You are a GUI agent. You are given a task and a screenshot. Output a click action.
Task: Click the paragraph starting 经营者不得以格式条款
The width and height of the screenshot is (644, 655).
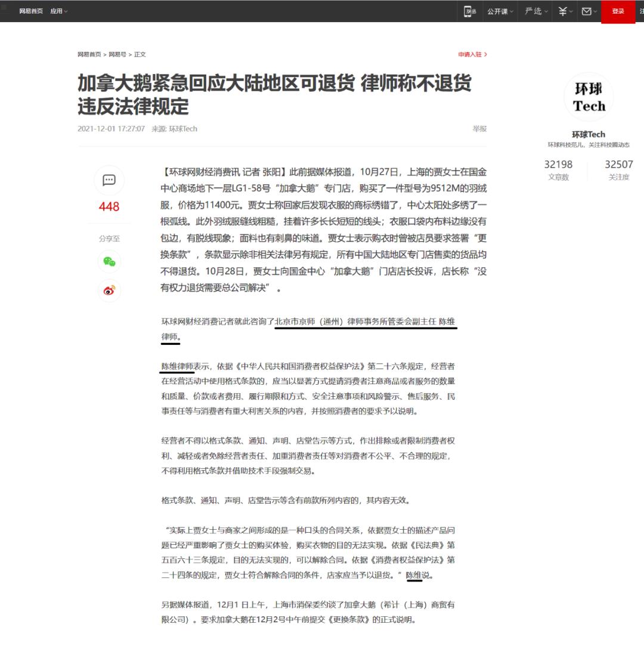pos(308,456)
